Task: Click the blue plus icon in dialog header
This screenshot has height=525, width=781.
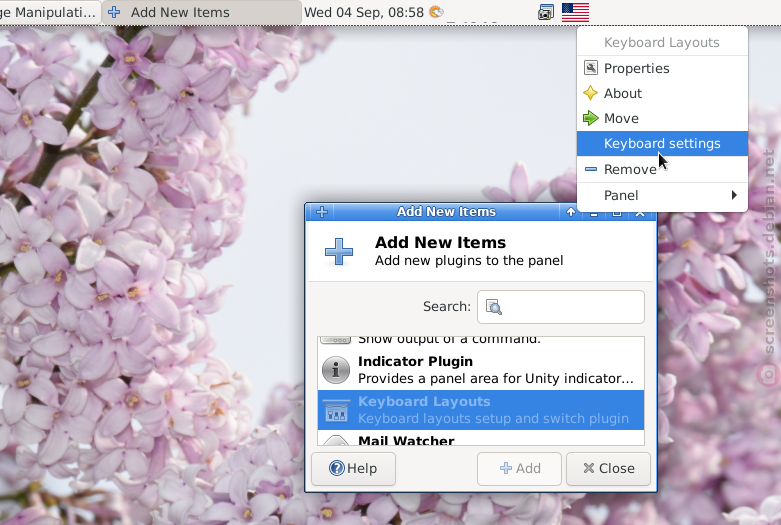Action: point(339,251)
